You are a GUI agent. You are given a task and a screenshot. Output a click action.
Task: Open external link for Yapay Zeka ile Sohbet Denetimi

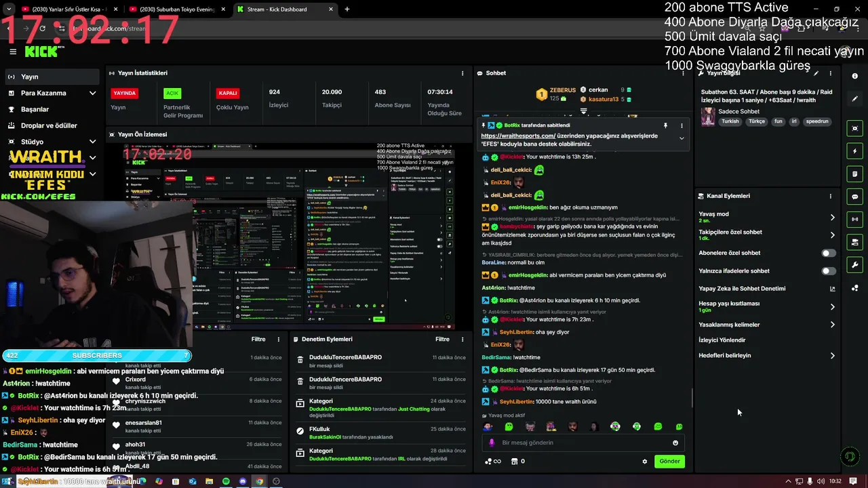[833, 289]
